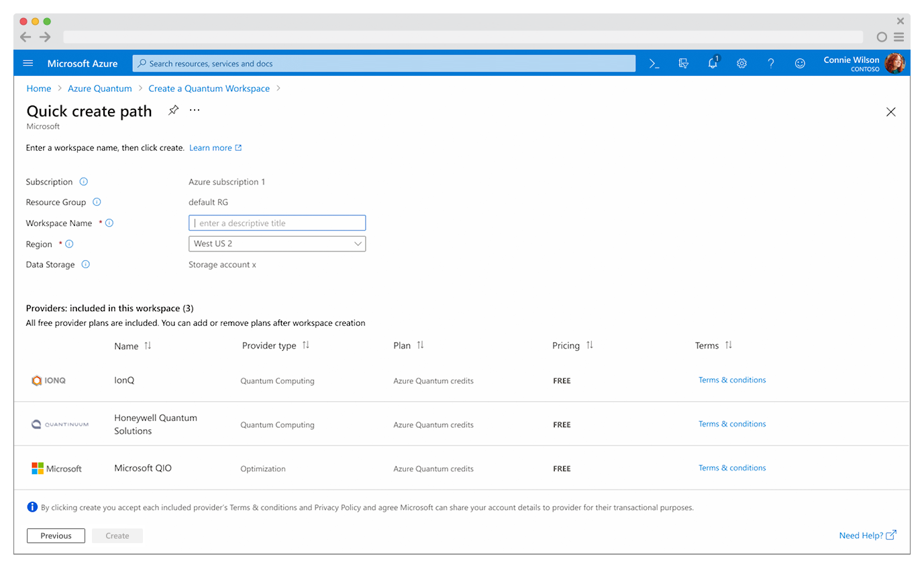The height and width of the screenshot is (568, 924).
Task: Close the Quick create path blade
Action: pos(891,112)
